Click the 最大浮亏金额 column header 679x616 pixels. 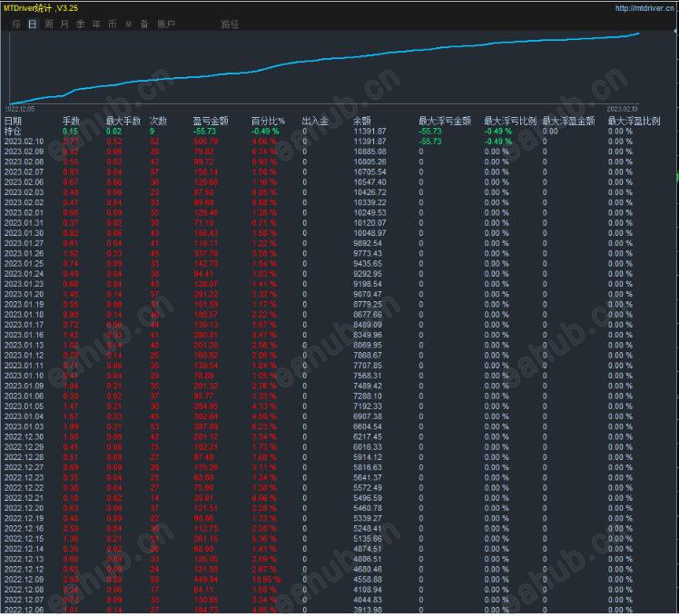click(x=445, y=121)
